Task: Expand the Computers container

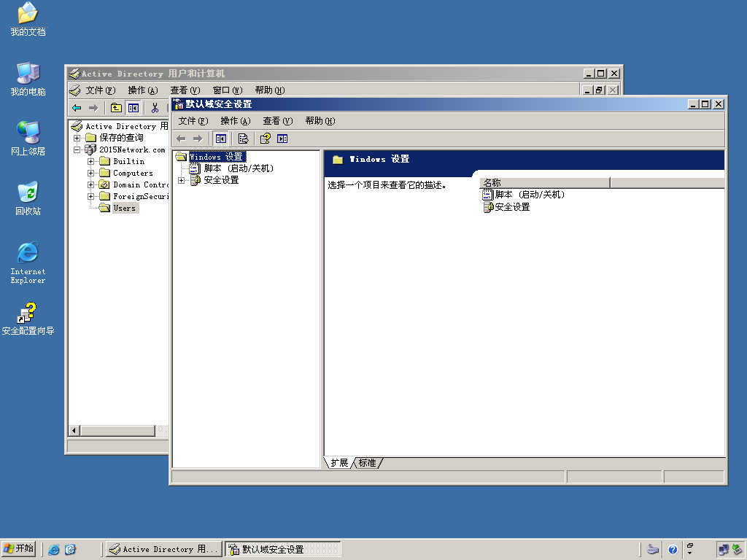Action: click(x=90, y=173)
